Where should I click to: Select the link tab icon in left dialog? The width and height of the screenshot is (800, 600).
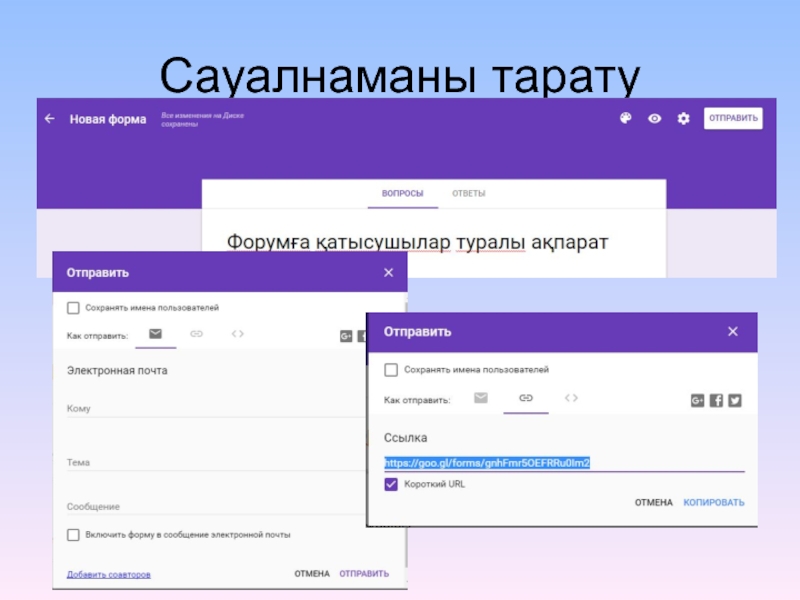click(x=196, y=334)
